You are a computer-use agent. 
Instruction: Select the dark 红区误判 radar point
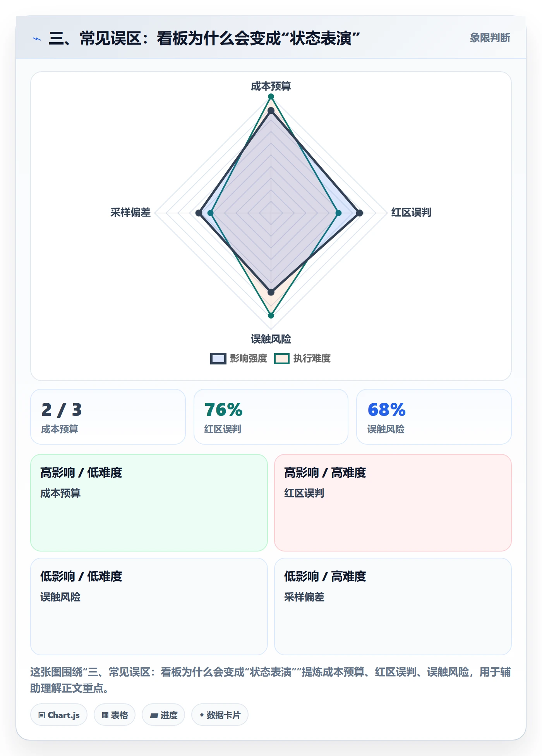tap(359, 213)
